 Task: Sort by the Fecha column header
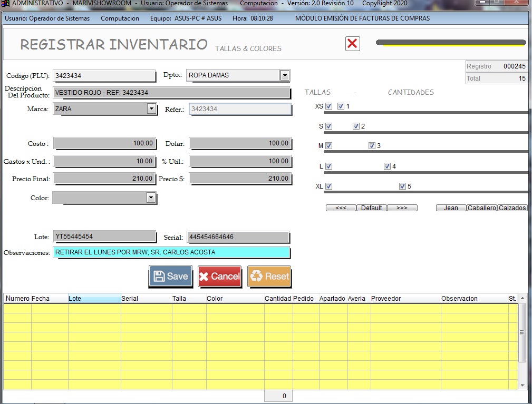50,299
